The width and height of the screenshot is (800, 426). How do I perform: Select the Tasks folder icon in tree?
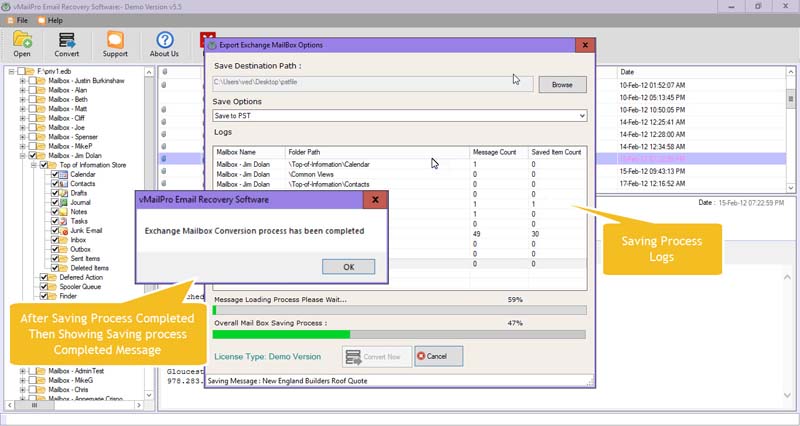point(63,221)
